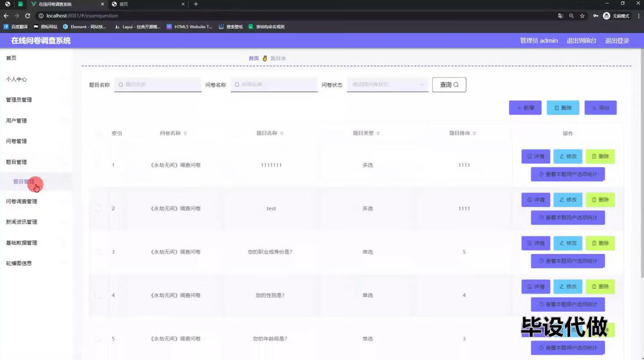
Task: Reload the current page
Action: pyautogui.click(x=27, y=16)
